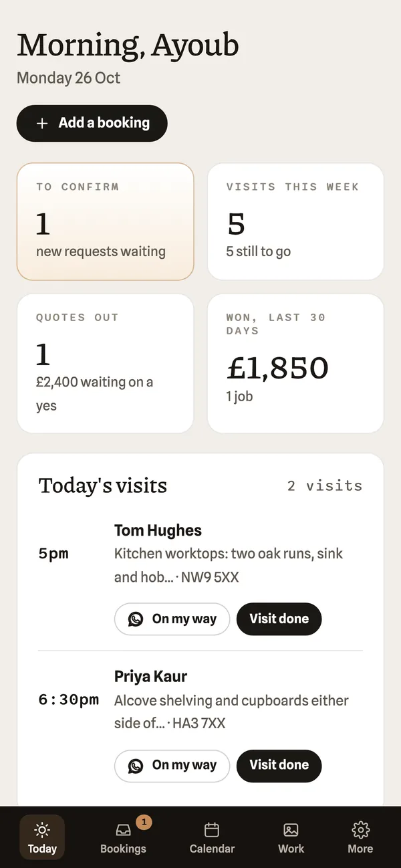The height and width of the screenshot is (868, 401).
Task: Open the Visits This Week card
Action: pos(295,221)
